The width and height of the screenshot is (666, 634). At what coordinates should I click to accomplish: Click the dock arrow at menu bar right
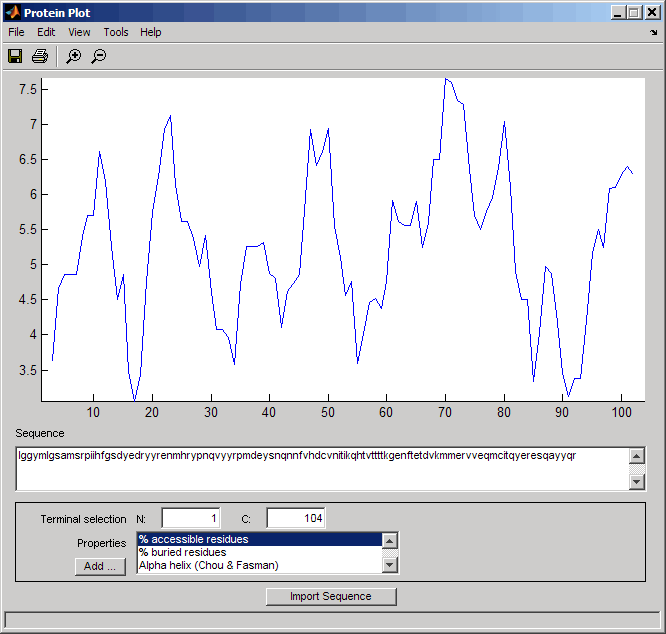[654, 33]
